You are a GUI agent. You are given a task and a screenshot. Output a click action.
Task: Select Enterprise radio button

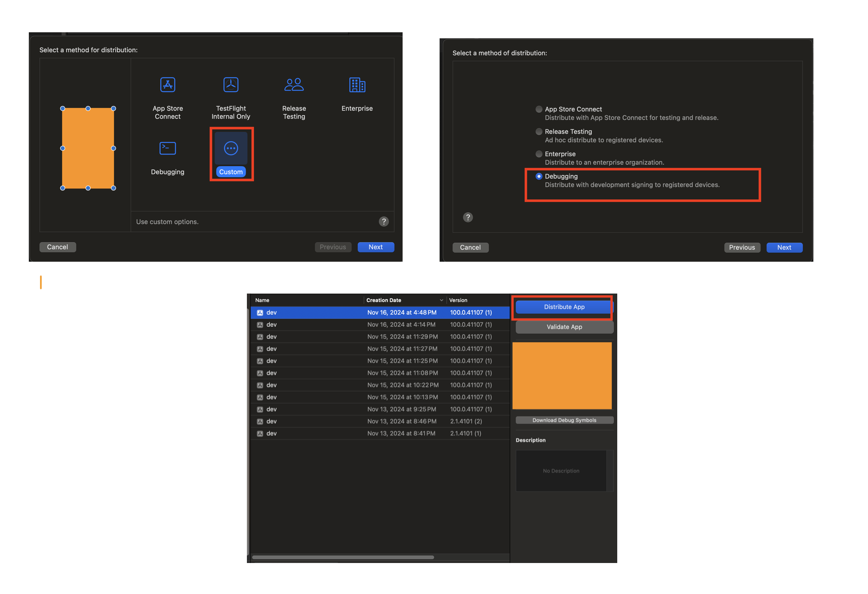click(x=539, y=154)
